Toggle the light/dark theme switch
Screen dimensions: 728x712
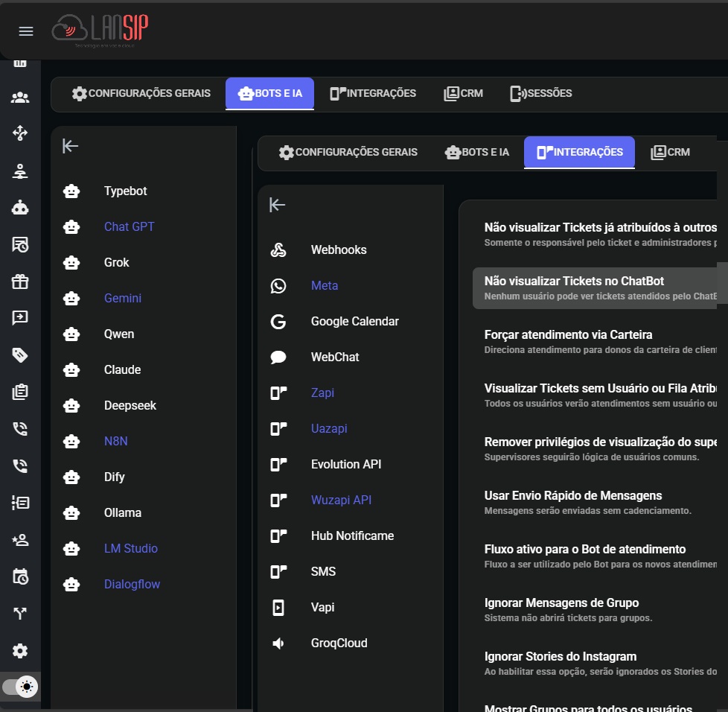(x=21, y=687)
